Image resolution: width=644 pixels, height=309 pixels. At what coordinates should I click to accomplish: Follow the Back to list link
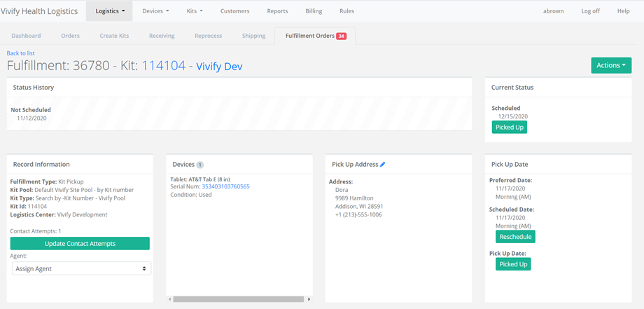pos(20,53)
